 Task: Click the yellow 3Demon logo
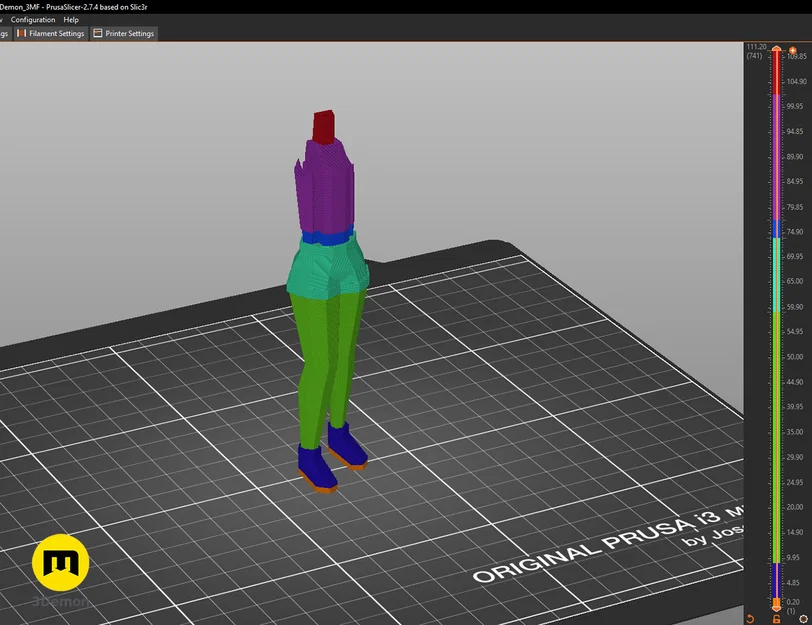tap(62, 562)
